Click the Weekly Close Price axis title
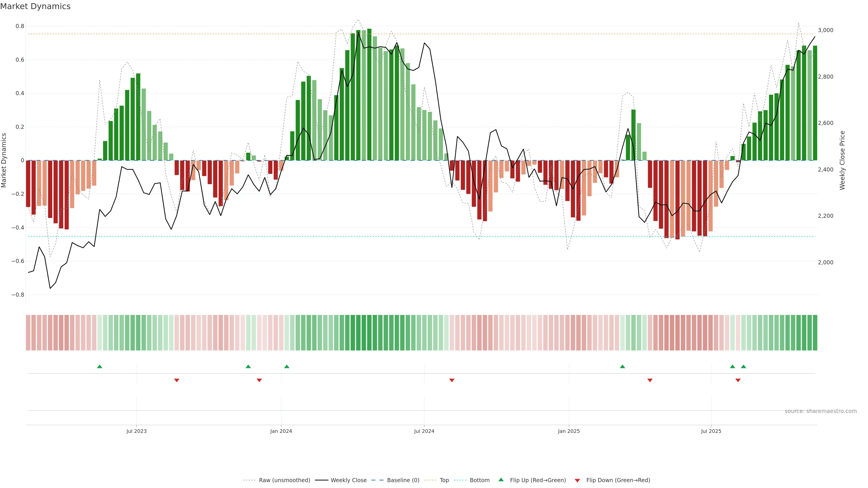This screenshot has height=488, width=868. click(842, 160)
